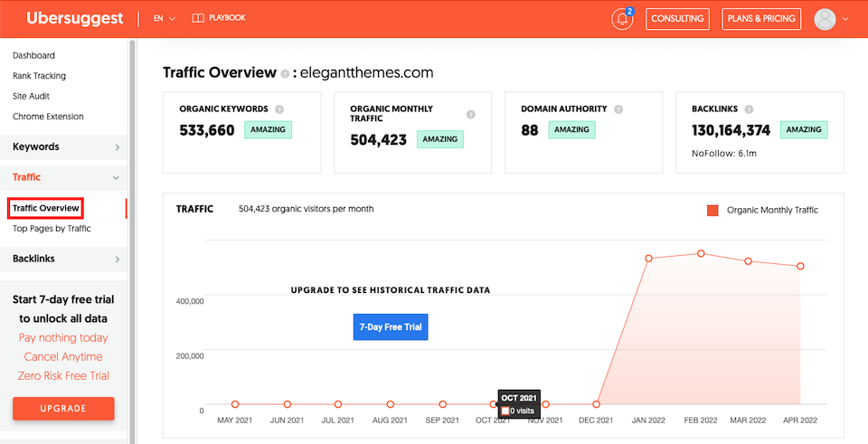This screenshot has height=444, width=868.
Task: Click the help icon beside Organic Monthly Traffic
Action: tap(470, 114)
